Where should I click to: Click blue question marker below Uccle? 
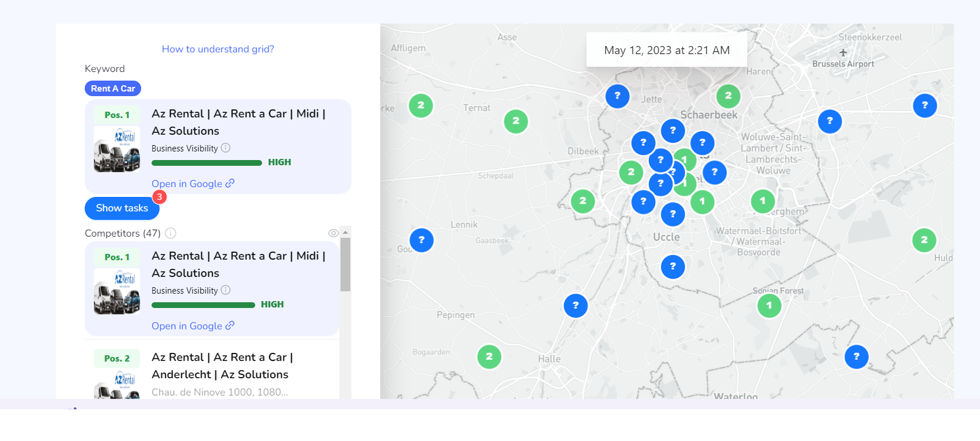point(673,267)
